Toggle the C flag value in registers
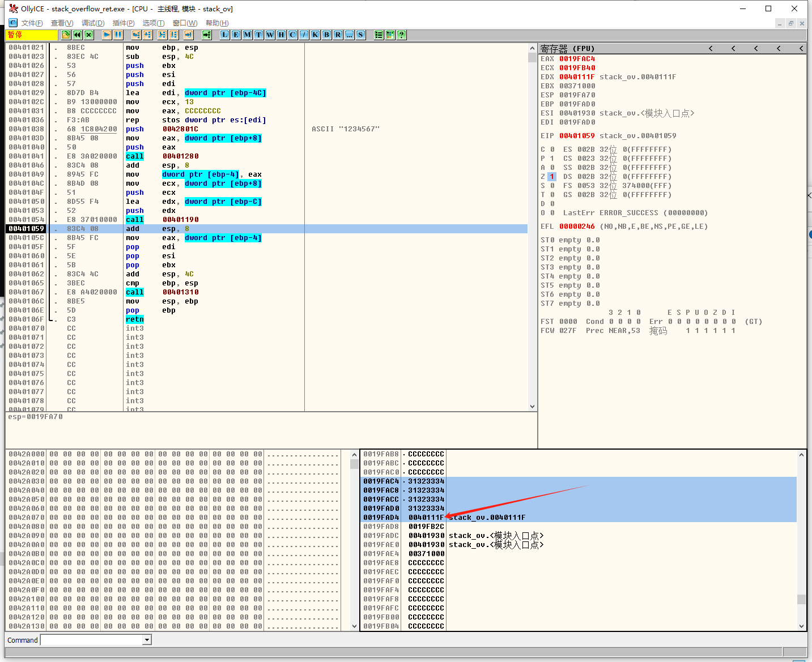Image resolution: width=812 pixels, height=662 pixels. [x=552, y=150]
